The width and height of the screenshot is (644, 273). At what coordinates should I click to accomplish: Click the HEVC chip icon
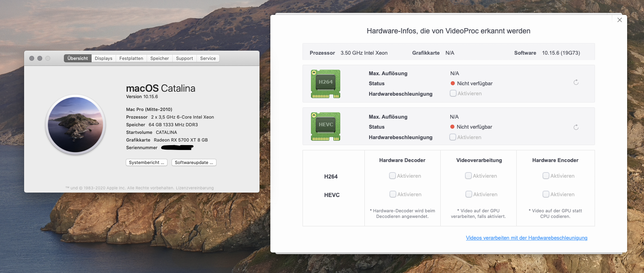point(325,126)
